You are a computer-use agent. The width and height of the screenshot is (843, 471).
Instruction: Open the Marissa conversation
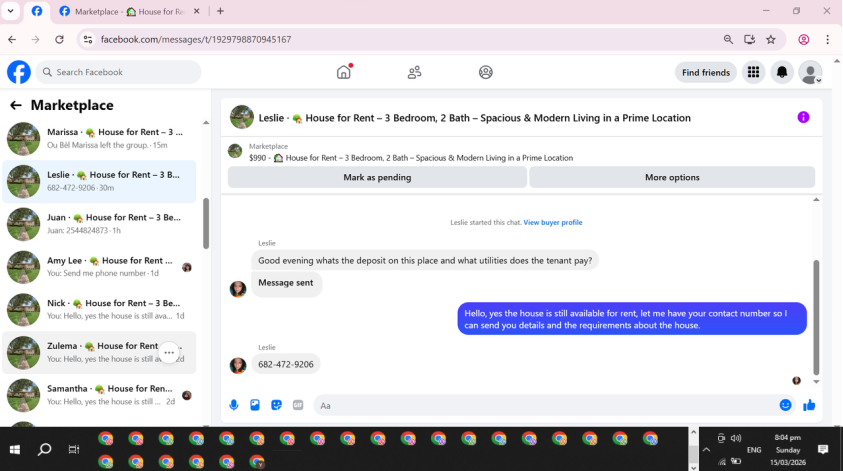pyautogui.click(x=99, y=138)
